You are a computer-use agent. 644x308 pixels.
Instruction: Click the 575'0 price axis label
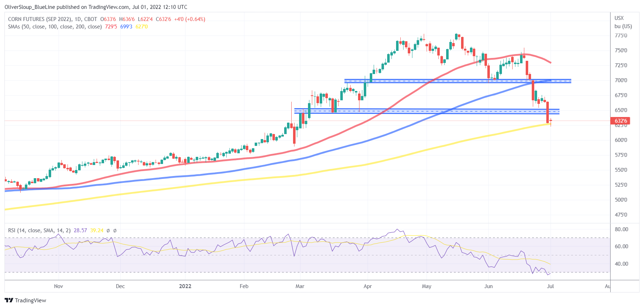click(x=621, y=155)
